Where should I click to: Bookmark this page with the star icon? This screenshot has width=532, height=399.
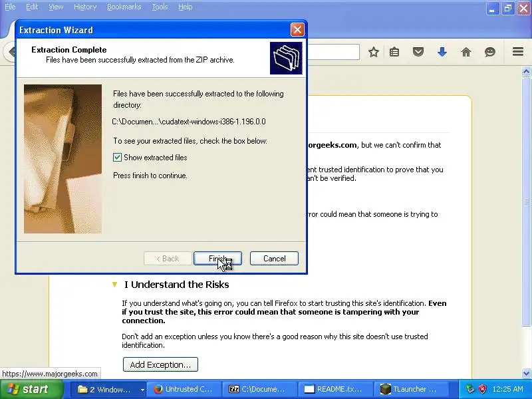point(374,52)
